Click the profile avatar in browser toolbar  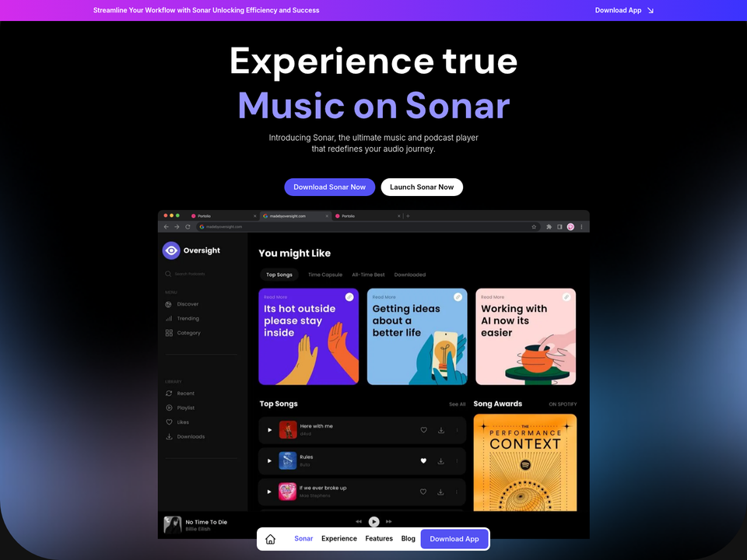pos(570,227)
